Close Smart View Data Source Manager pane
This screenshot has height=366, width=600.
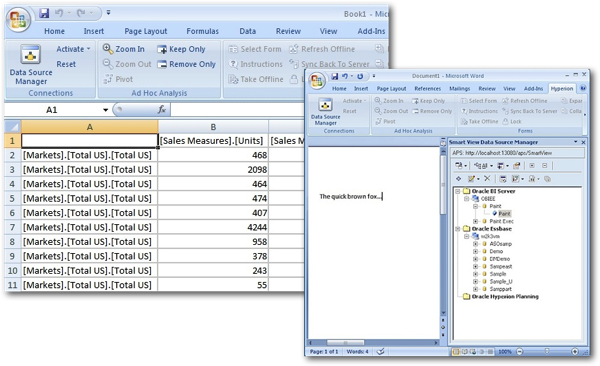584,142
